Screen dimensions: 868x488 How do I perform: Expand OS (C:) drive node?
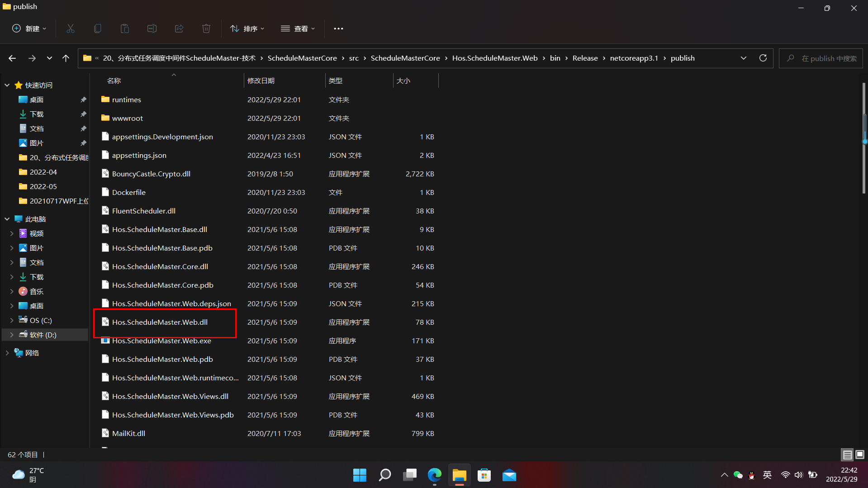click(12, 320)
